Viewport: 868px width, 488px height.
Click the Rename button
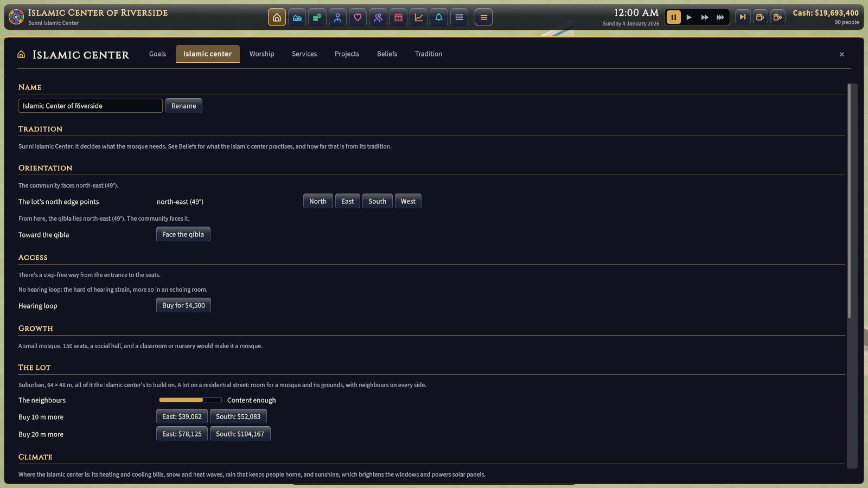click(x=184, y=106)
